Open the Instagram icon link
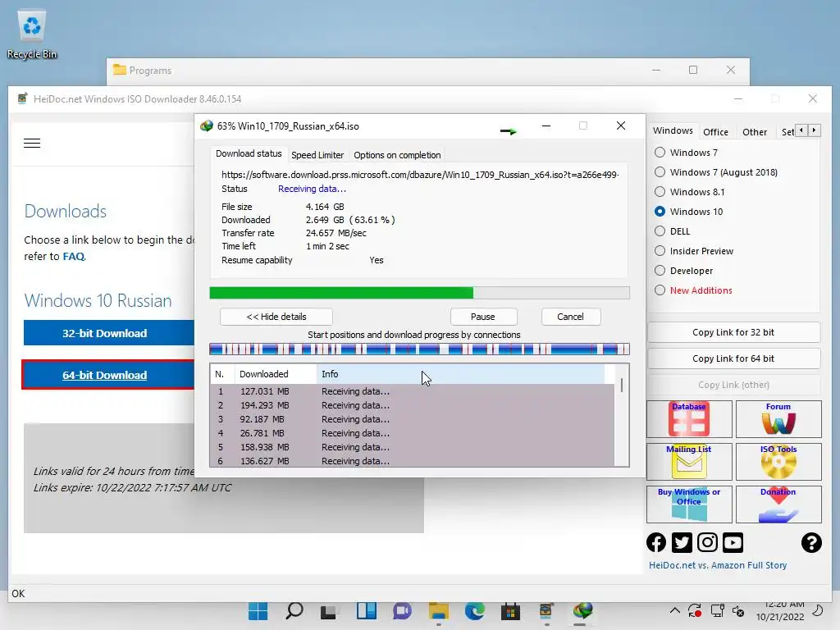Screen dimensions: 840x630 point(707,543)
